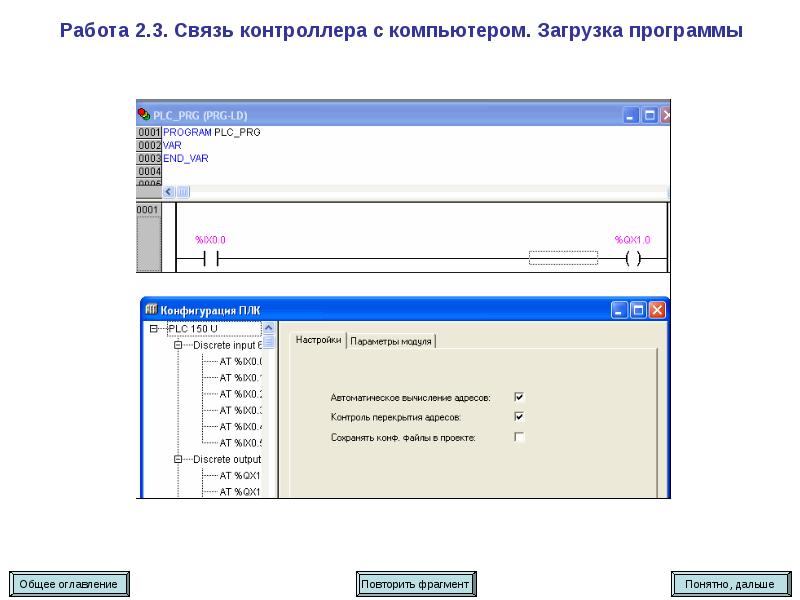Collapse the PLC 150 U tree node

pyautogui.click(x=153, y=328)
